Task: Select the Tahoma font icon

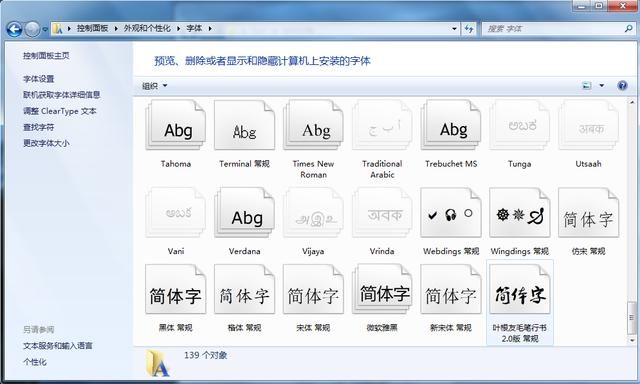Action: tap(176, 126)
